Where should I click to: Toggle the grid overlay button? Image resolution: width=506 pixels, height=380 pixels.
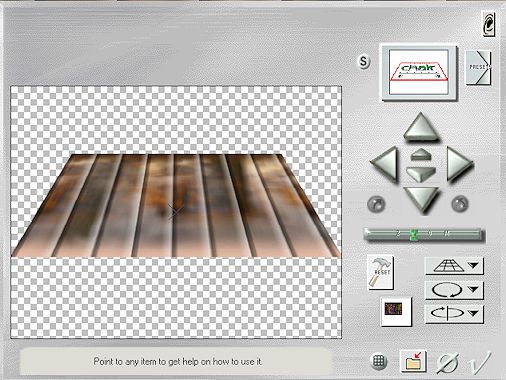tap(379, 361)
